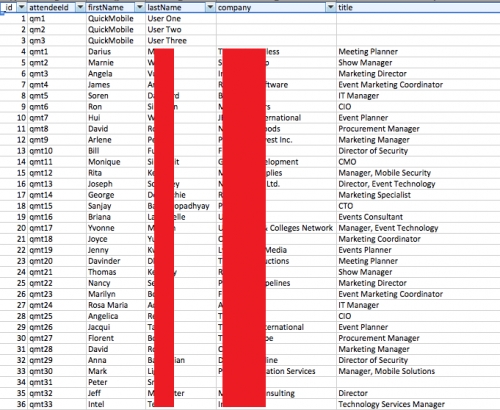
Task: Click the Meeting Planner cell for Darius
Action: [x=418, y=52]
